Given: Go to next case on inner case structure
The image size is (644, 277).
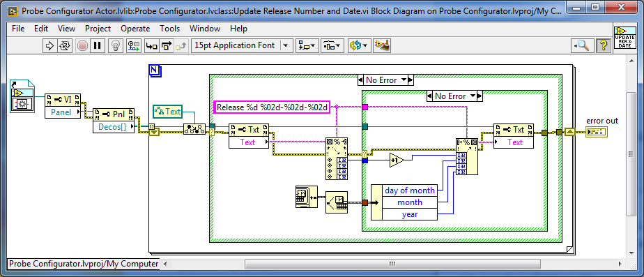Looking at the screenshot, I should [x=479, y=96].
